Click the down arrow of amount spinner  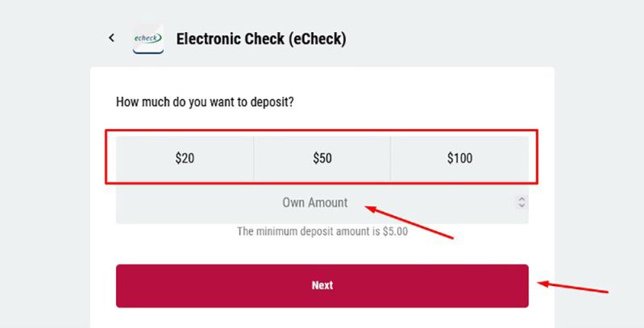(521, 206)
